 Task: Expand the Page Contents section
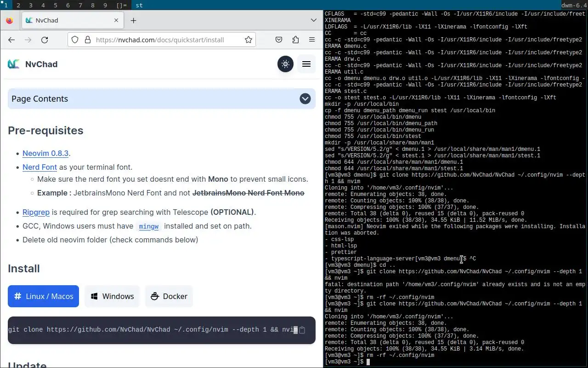(x=162, y=98)
